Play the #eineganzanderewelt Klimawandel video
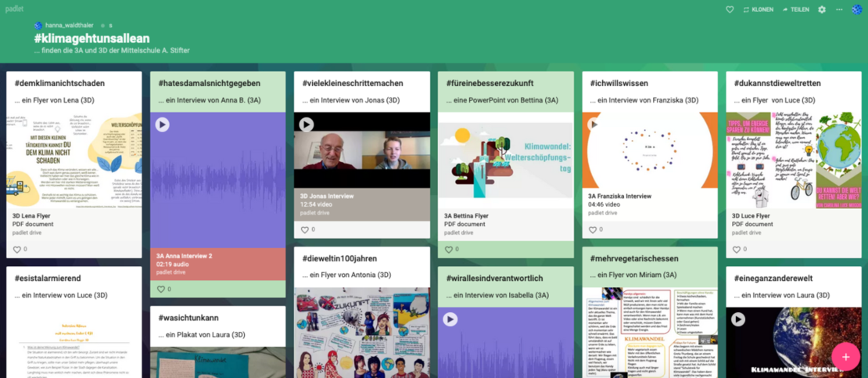Screen dimensions: 868x378 tap(738, 319)
